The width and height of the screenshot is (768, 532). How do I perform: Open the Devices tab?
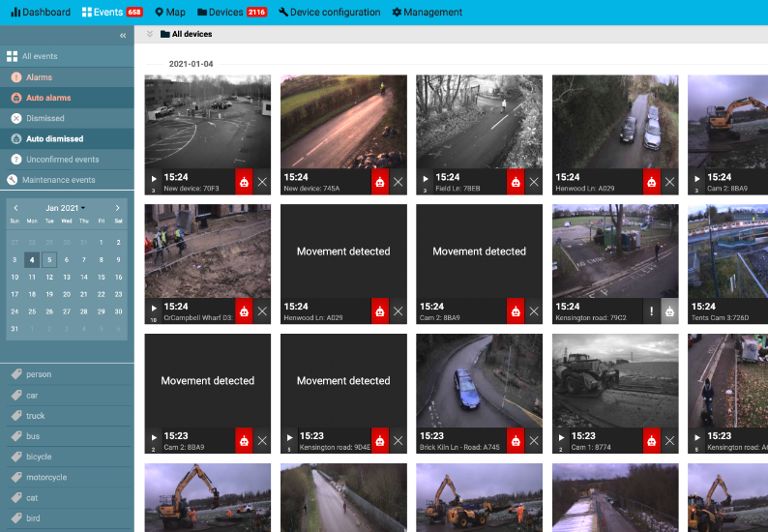tap(232, 12)
